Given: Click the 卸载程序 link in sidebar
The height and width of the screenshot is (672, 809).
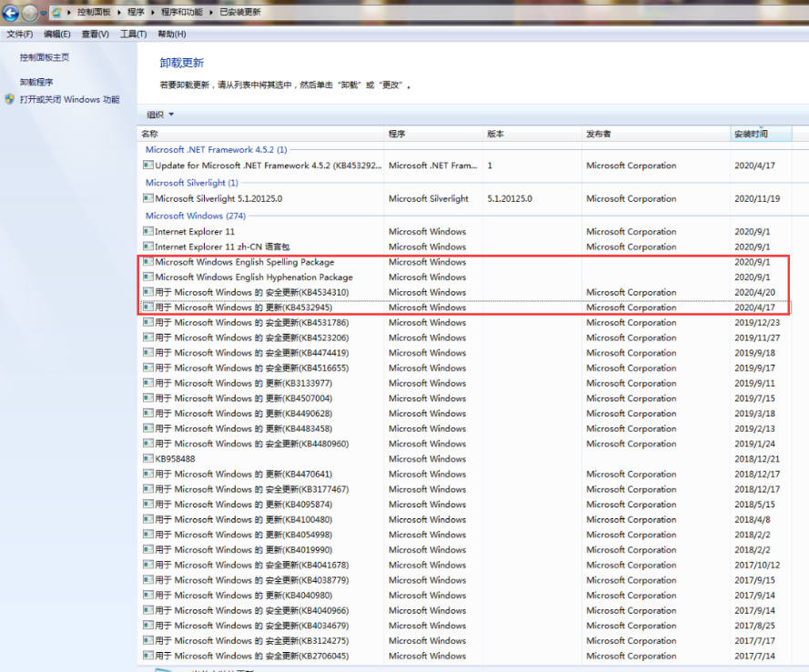Looking at the screenshot, I should click(36, 82).
